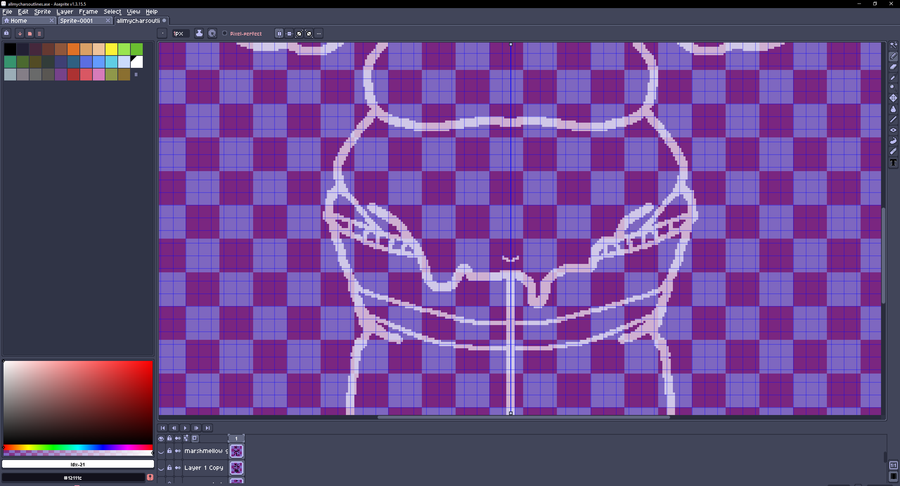This screenshot has width=900, height=486.
Task: Click the brush size field
Action: coord(180,33)
